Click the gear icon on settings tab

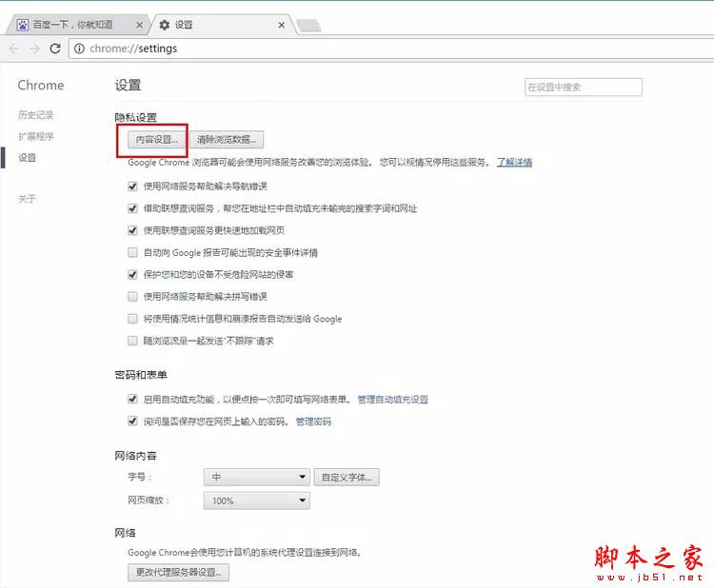(165, 25)
